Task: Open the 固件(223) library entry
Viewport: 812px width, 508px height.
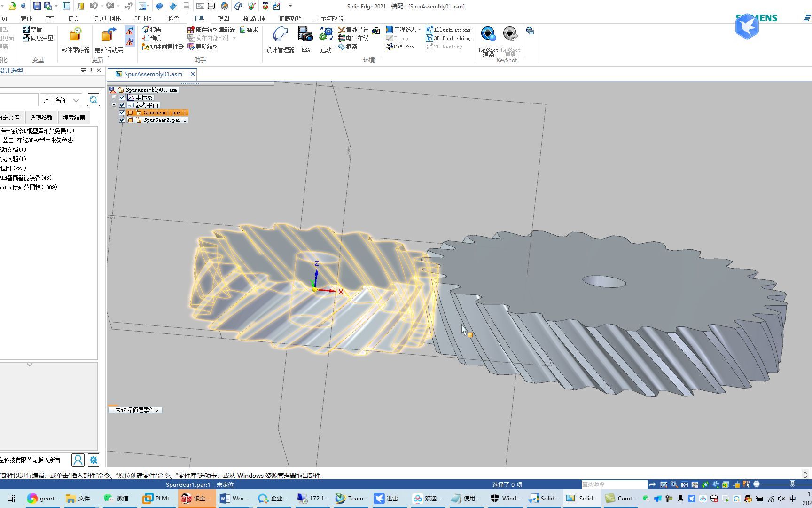Action: [x=13, y=168]
